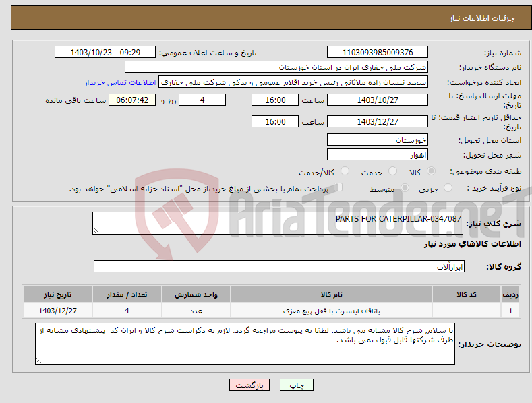Click the price validity date 1403/12/27 field

(x=378, y=121)
